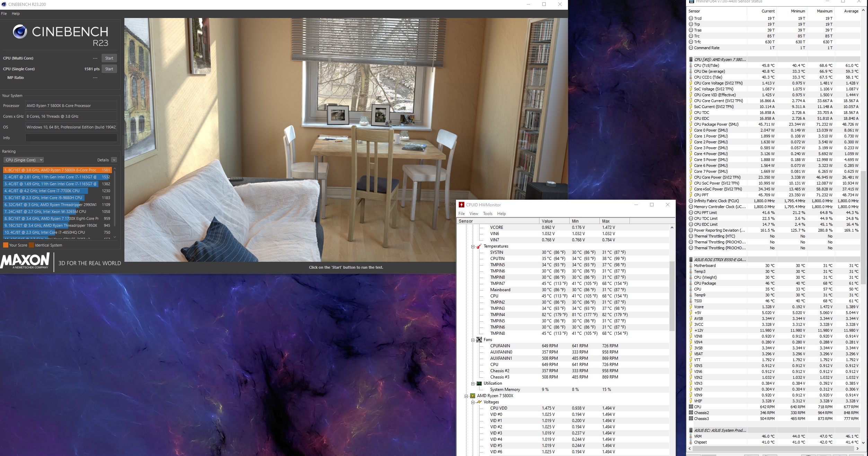This screenshot has height=456, width=868.
Task: Open the CPU (Single Core) ranking dropdown
Action: (x=24, y=160)
